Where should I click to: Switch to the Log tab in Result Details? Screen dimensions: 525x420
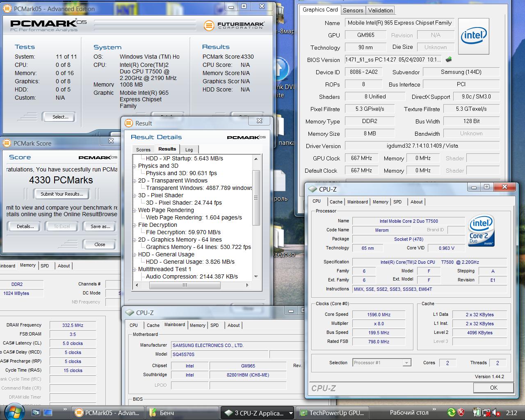click(189, 150)
